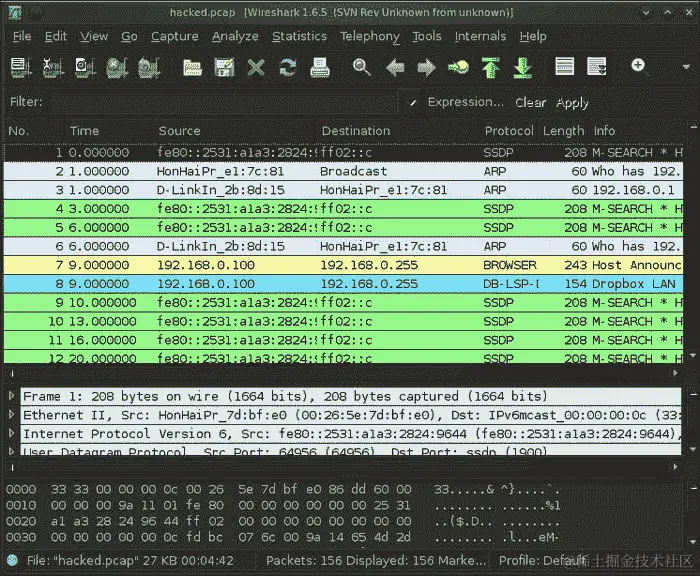The width and height of the screenshot is (700, 576).
Task: Close this capture file icon
Action: click(256, 67)
